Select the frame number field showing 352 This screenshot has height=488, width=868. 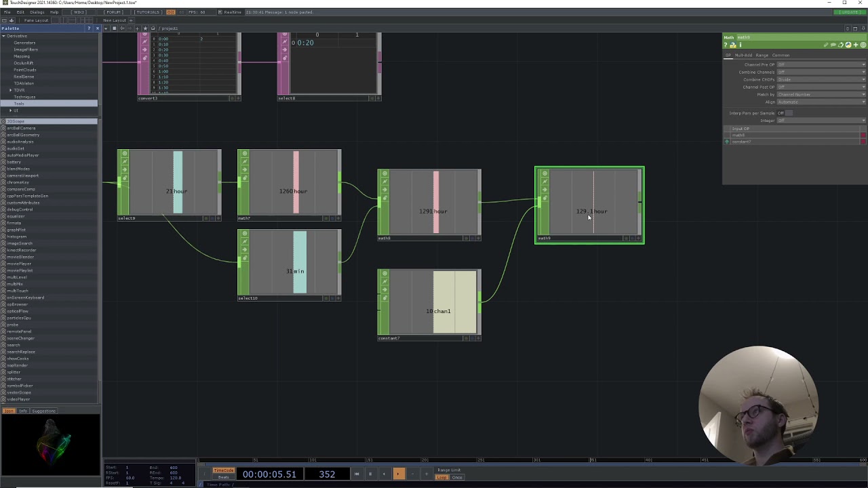(x=327, y=474)
